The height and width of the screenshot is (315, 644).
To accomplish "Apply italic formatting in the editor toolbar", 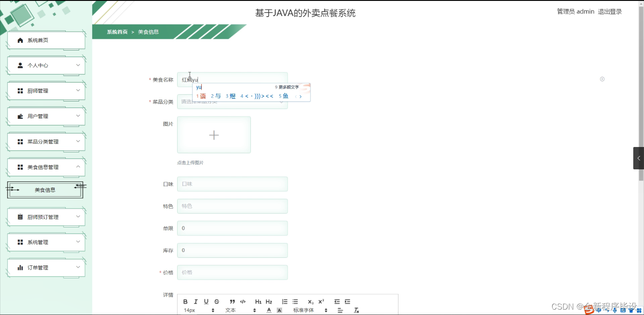I will pos(195,302).
